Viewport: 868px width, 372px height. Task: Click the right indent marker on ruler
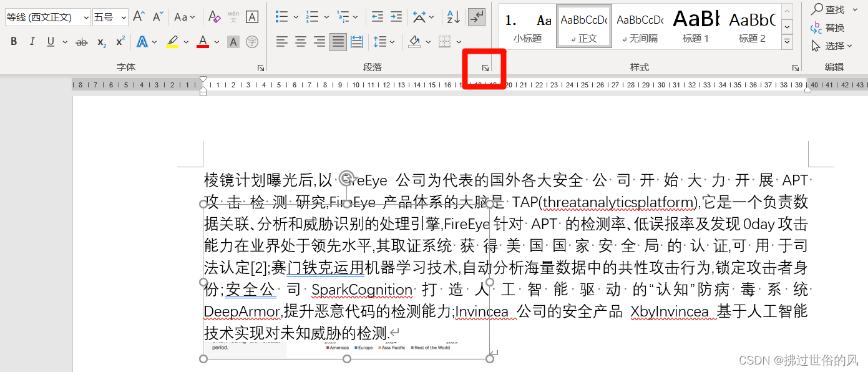click(808, 90)
